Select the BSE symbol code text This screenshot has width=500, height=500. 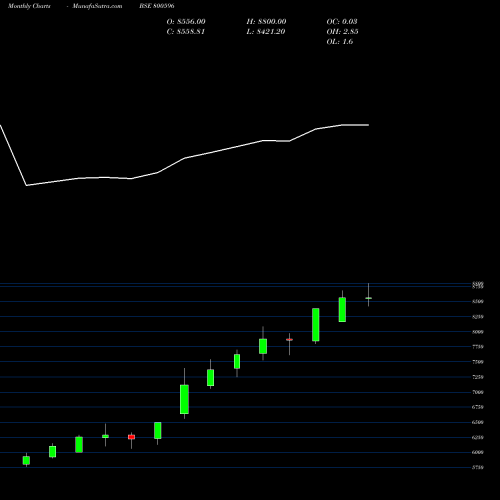157,6
